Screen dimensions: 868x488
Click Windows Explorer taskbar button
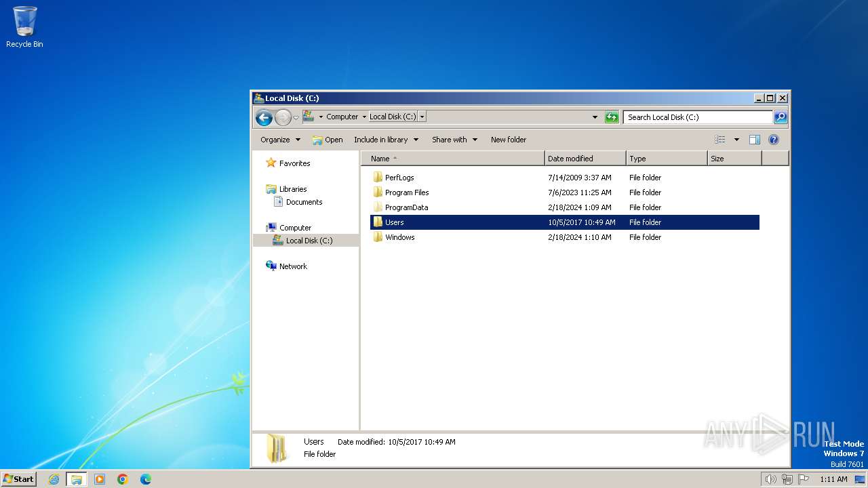[77, 479]
